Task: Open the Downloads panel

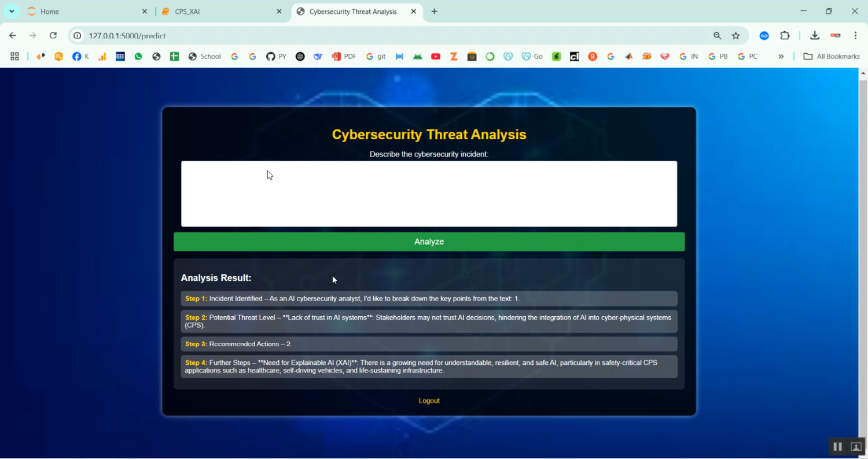Action: (815, 36)
